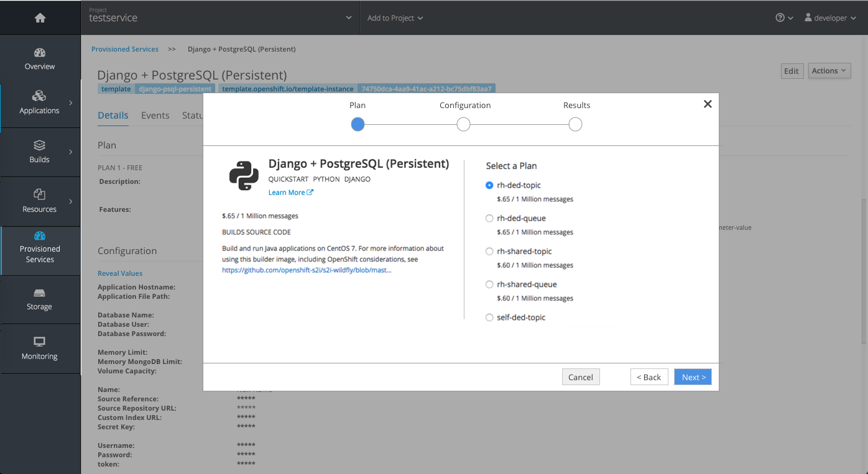
Task: Select the rh-shared-queue plan
Action: click(489, 284)
